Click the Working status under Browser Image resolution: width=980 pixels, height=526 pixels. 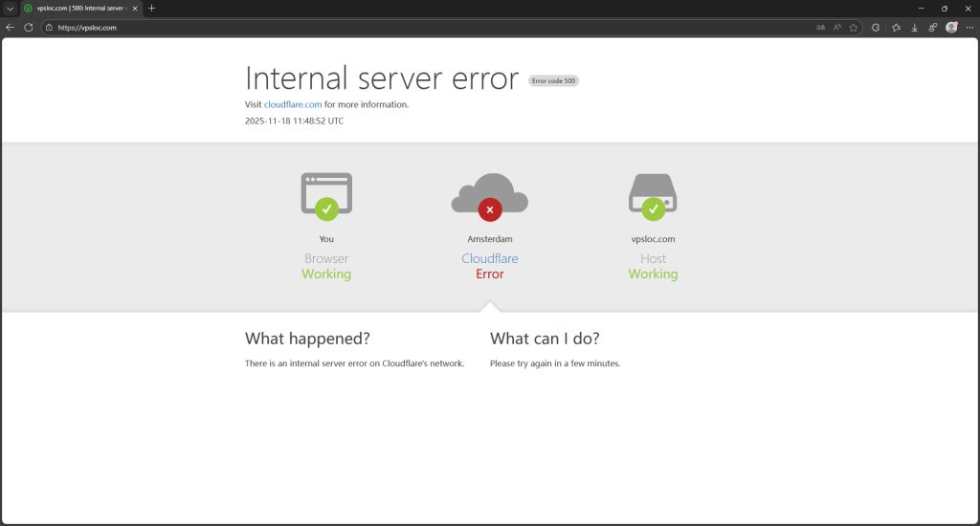click(326, 274)
